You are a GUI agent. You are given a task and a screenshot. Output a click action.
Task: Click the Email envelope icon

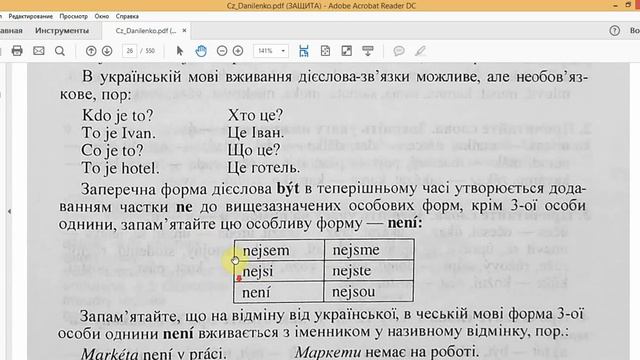pyautogui.click(x=39, y=51)
